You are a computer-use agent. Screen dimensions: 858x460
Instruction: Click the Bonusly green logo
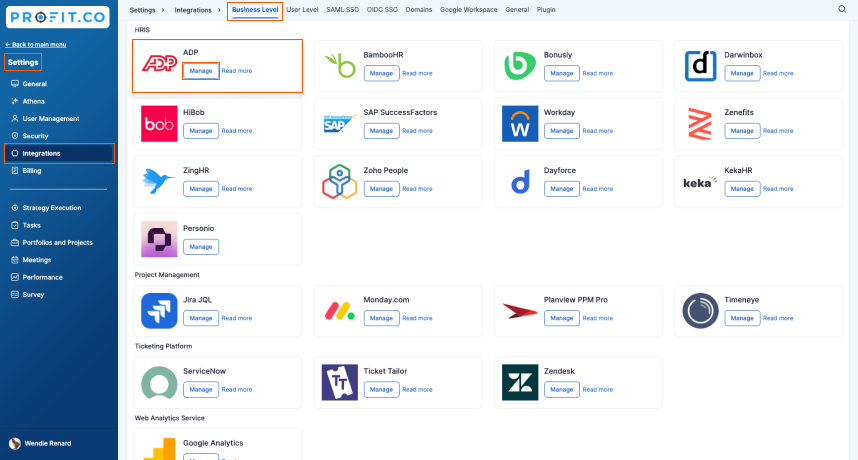[x=520, y=66]
